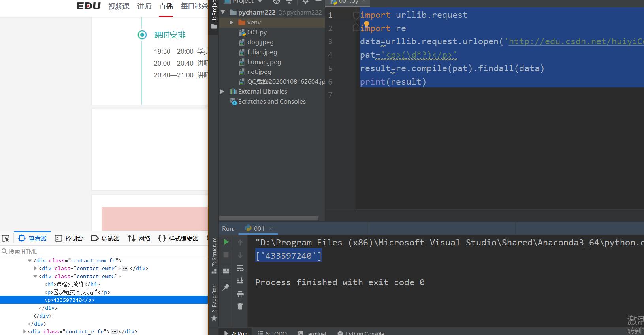Viewport: 644px width, 335px height.
Task: Select the venv folder row
Action: pos(272,23)
